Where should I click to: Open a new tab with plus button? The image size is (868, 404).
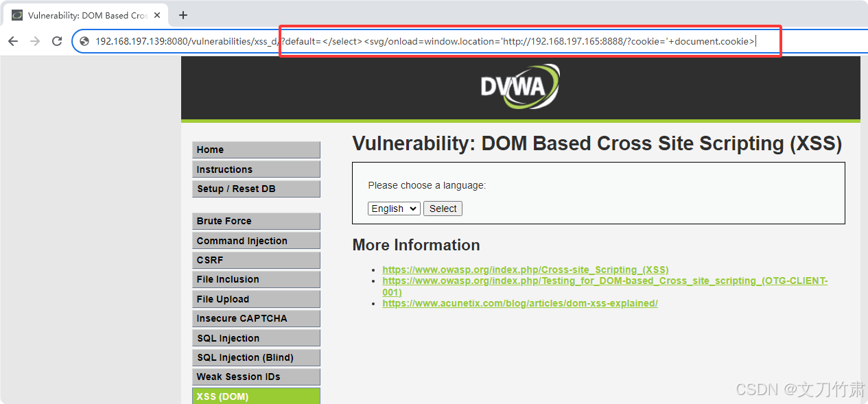(x=183, y=15)
